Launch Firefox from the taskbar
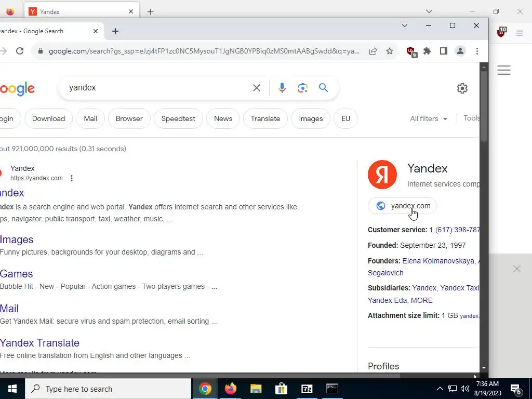The image size is (532, 399). coord(230,389)
